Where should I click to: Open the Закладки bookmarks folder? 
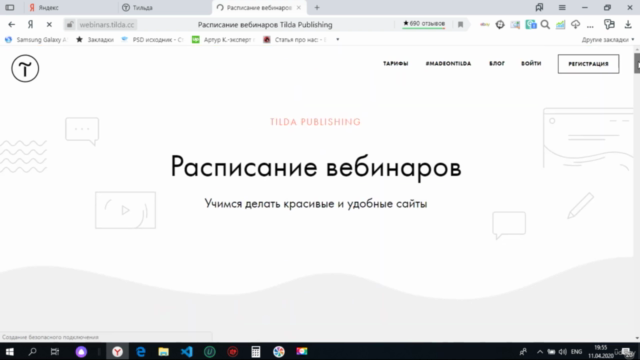coord(95,40)
